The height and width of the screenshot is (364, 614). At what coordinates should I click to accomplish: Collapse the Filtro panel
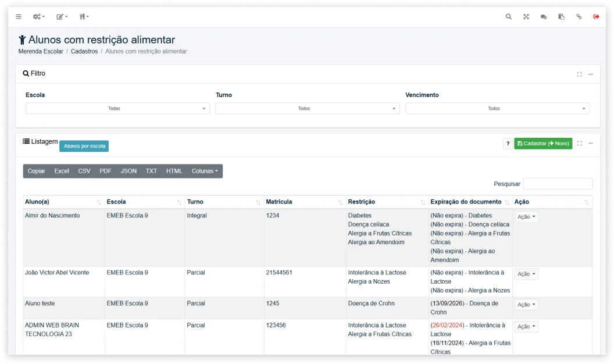coord(591,74)
